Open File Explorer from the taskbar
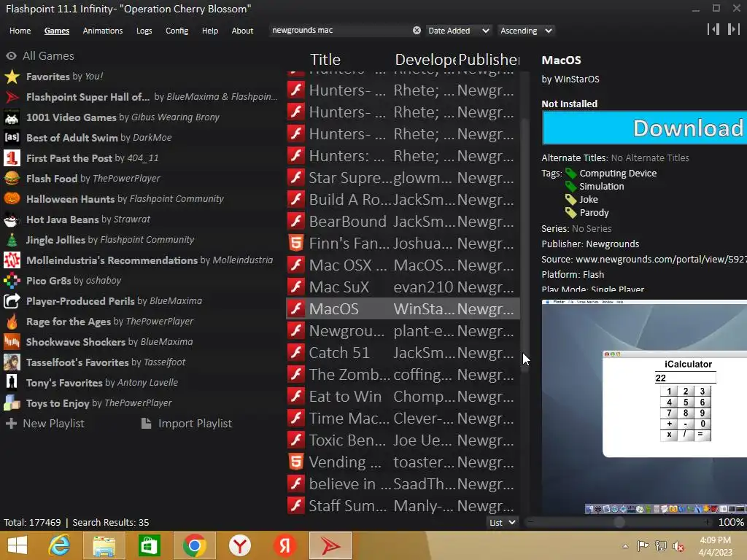 click(104, 545)
